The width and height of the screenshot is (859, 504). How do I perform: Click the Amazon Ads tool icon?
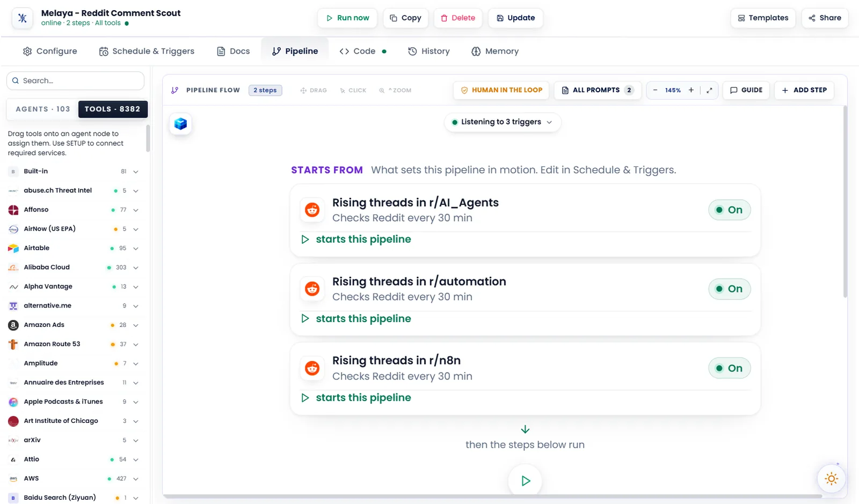[13, 325]
